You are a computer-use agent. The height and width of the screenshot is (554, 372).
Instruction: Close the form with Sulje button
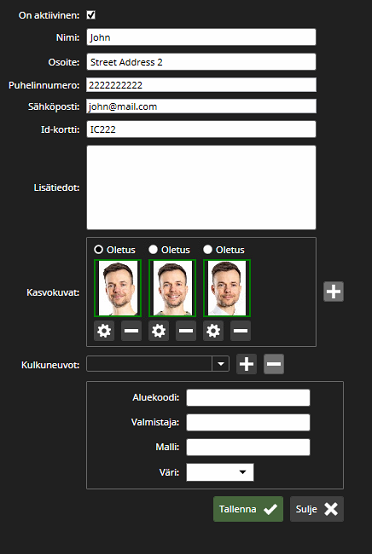coord(317,509)
